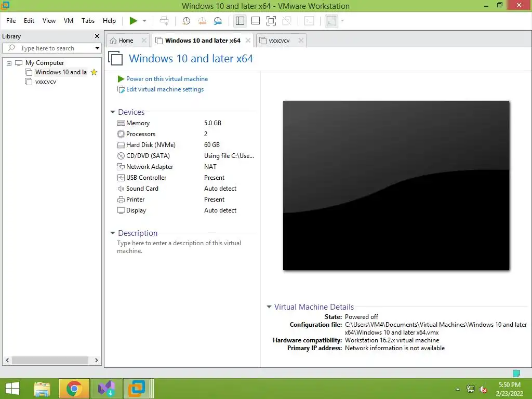Open the power options dropdown arrow

coord(144,21)
